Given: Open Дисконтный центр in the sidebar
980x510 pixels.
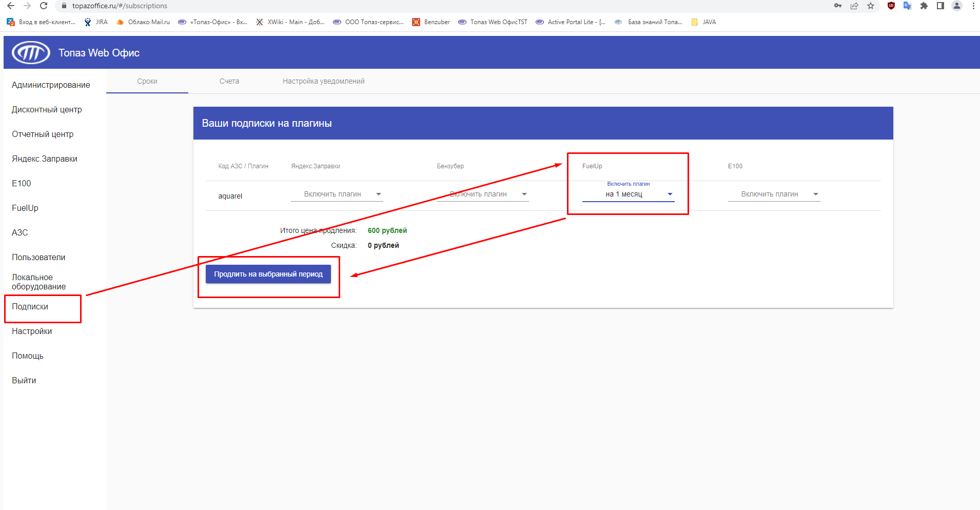Looking at the screenshot, I should [47, 109].
